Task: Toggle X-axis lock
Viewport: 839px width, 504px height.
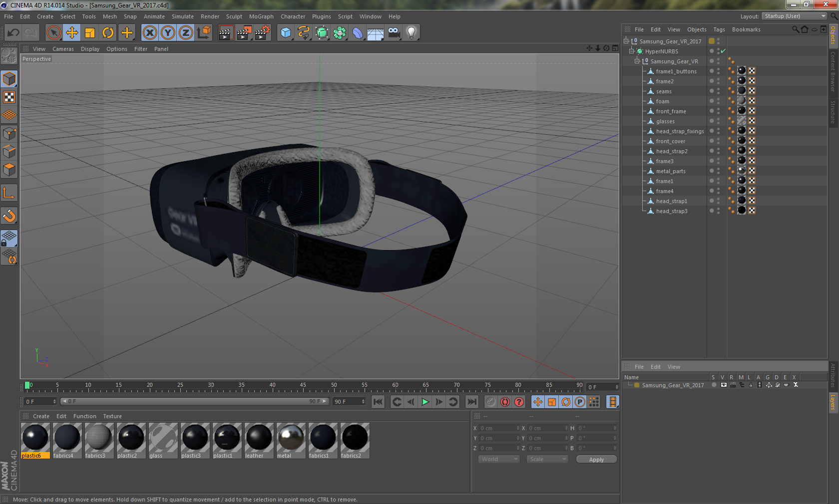Action: (x=149, y=33)
